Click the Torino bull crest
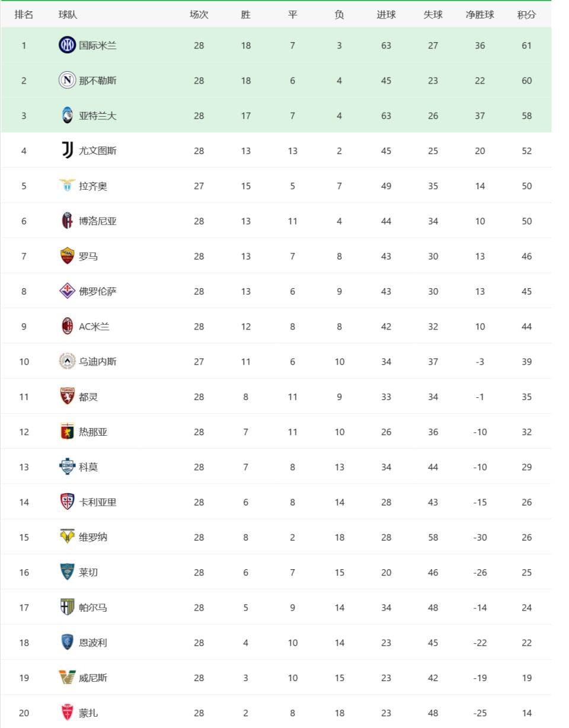 (67, 397)
